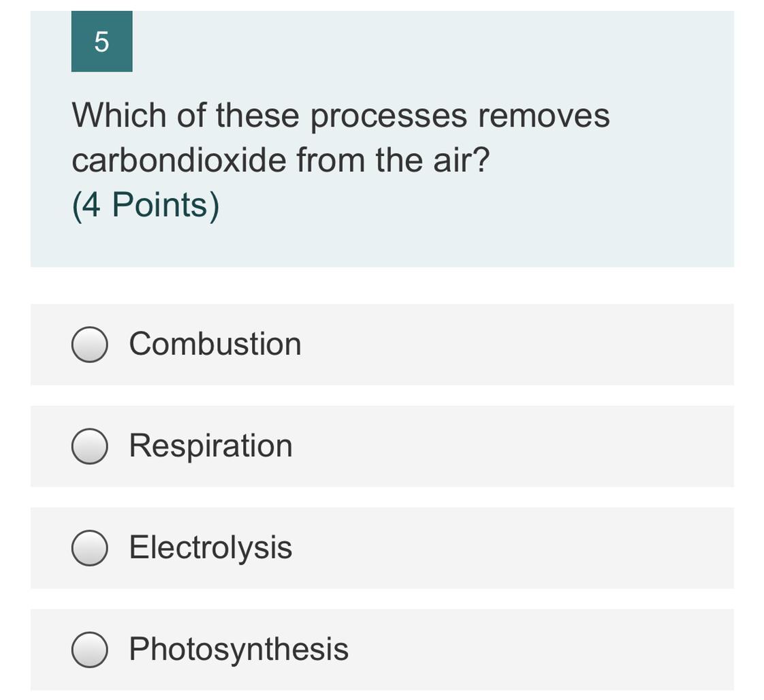The height and width of the screenshot is (700, 764).
Task: Mark the Photosynthesis radio button
Action: click(90, 650)
